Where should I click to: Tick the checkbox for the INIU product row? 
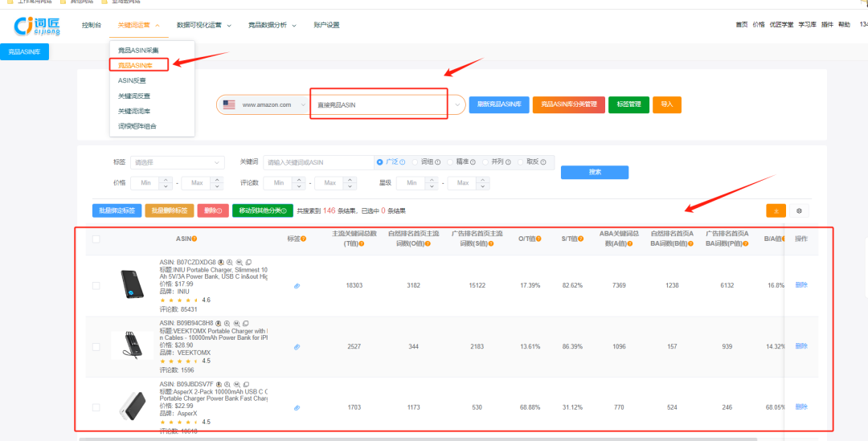pyautogui.click(x=96, y=286)
